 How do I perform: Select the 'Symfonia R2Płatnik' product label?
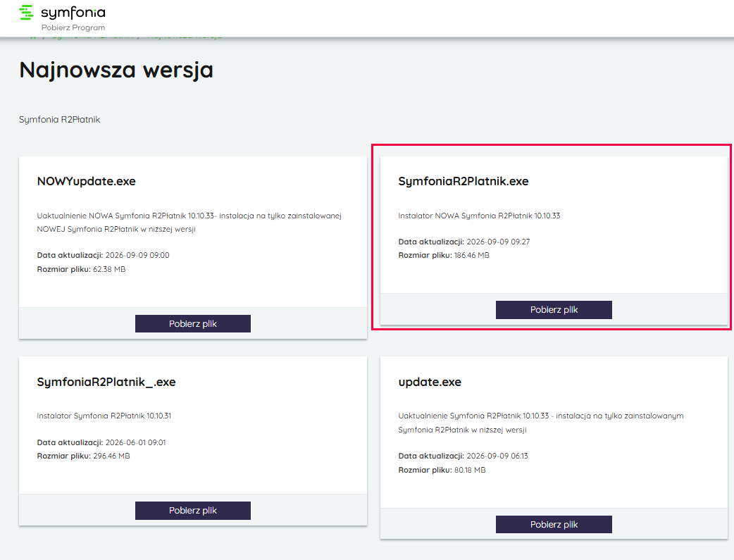(x=59, y=120)
